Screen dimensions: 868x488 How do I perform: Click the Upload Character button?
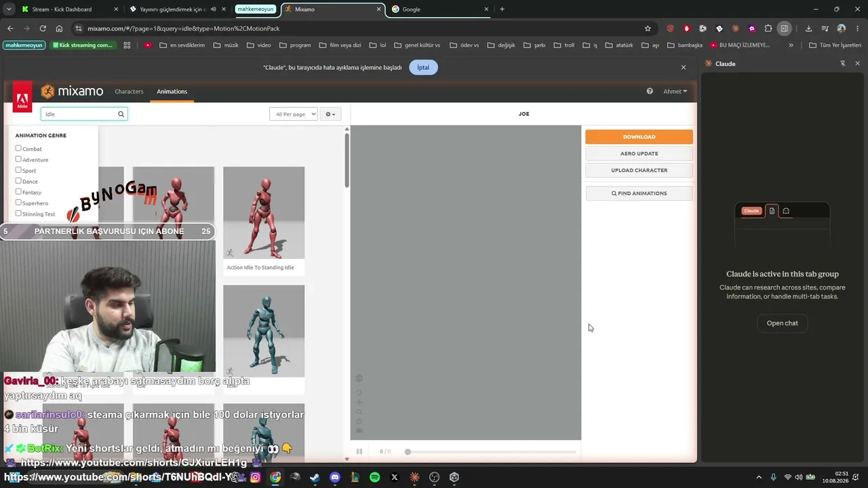click(x=639, y=170)
